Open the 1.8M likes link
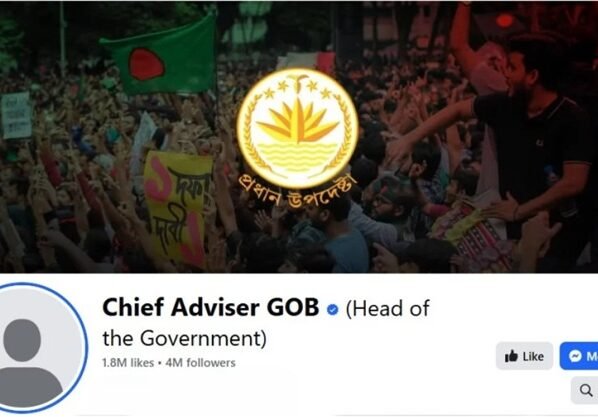598x417 pixels. point(128,362)
